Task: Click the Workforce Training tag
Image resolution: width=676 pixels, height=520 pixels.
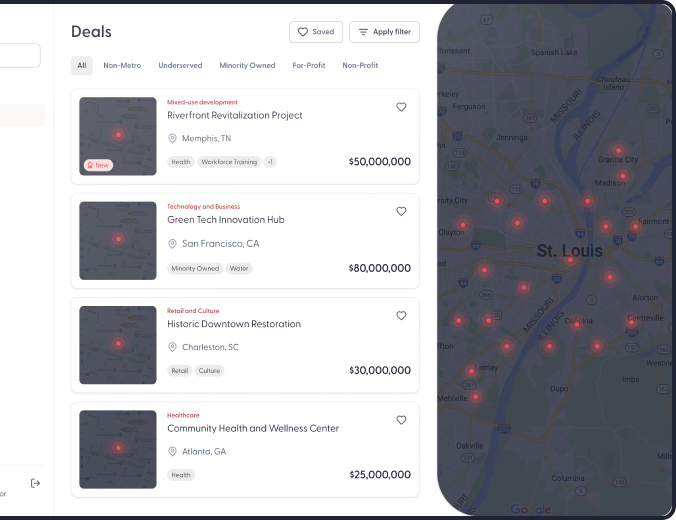Action: tap(229, 162)
